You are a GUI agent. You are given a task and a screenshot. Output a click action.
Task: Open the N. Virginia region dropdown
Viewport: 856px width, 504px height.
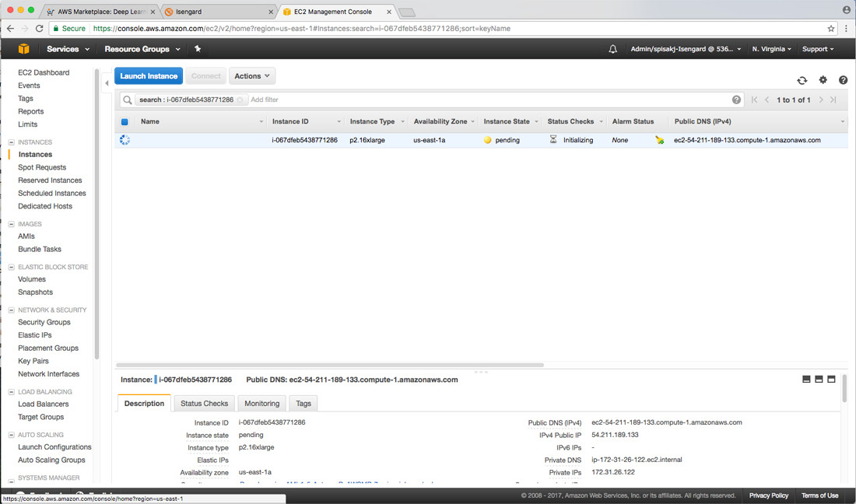(x=771, y=49)
